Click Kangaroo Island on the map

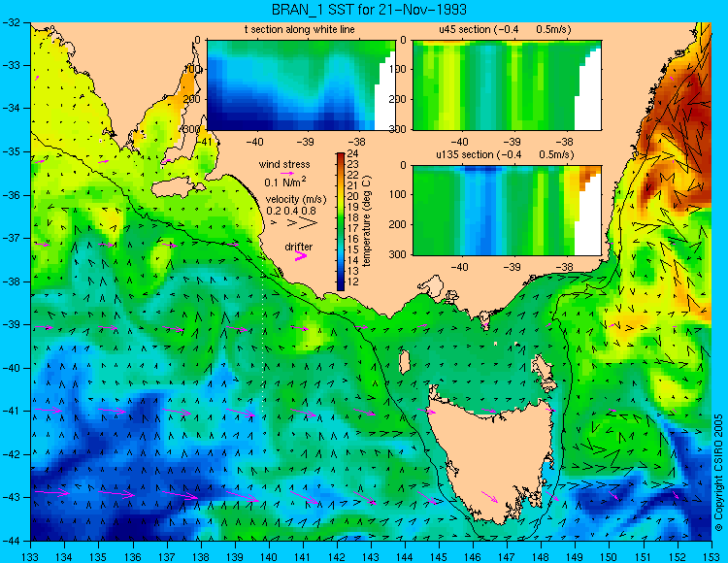point(178,188)
